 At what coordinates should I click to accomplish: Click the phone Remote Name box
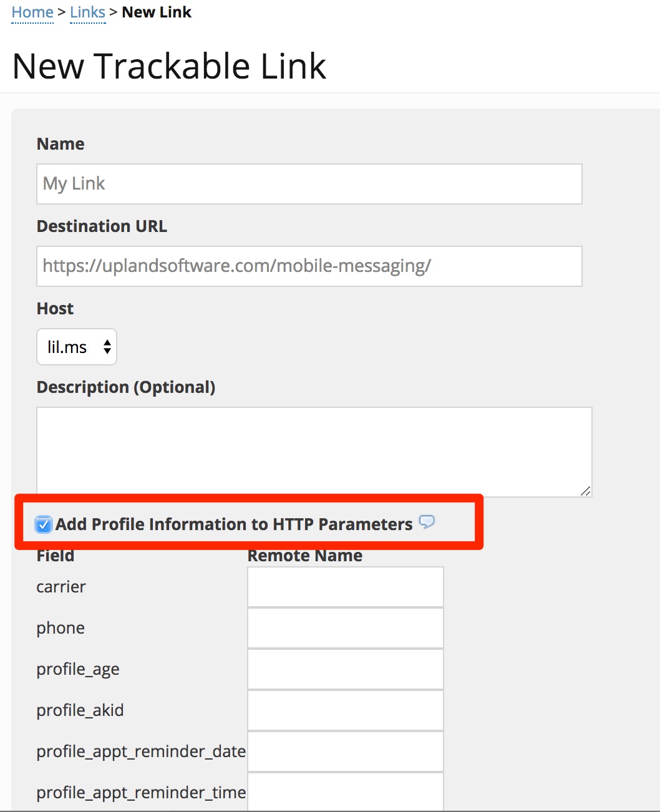345,627
